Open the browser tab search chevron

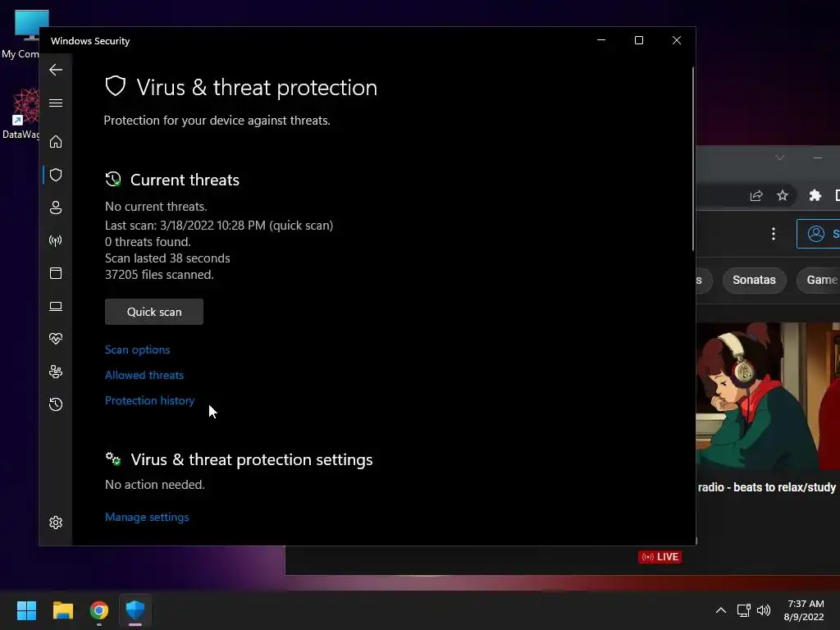pos(780,157)
